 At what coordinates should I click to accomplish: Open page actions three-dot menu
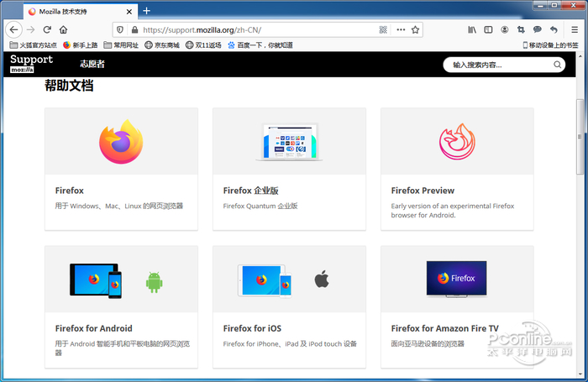pos(401,29)
